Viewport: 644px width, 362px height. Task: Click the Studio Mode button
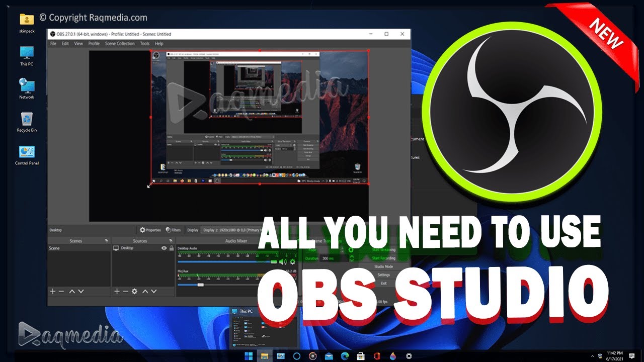[x=384, y=266]
